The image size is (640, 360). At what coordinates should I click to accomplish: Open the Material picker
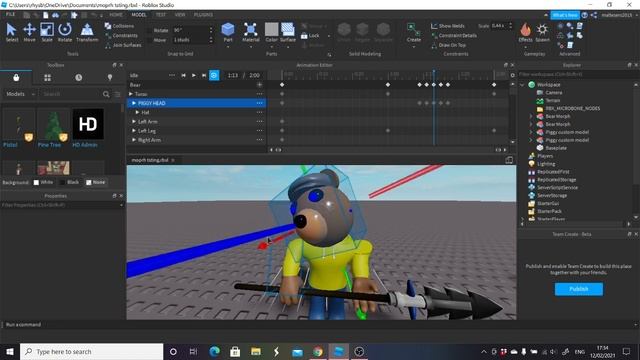point(250,32)
